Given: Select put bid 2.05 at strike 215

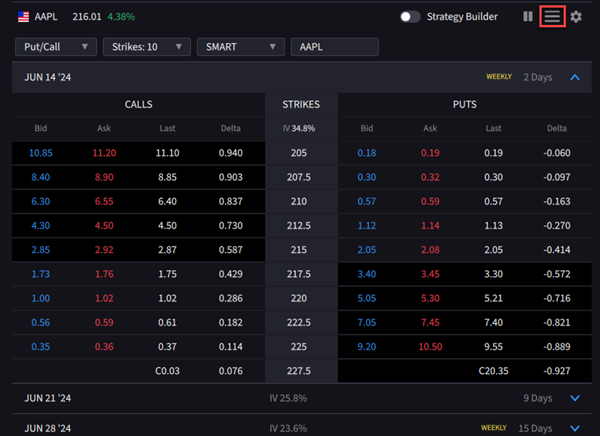Looking at the screenshot, I should pyautogui.click(x=367, y=250).
